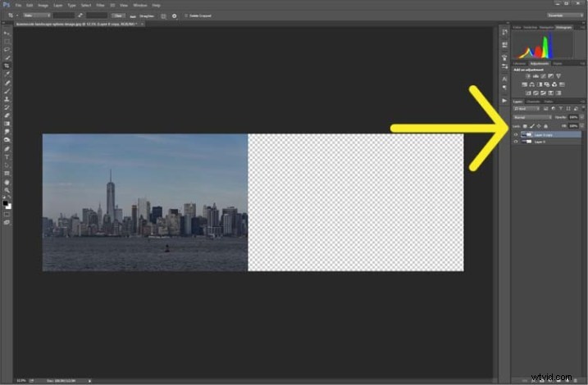
Task: Select the Hand tool
Action: click(x=7, y=183)
